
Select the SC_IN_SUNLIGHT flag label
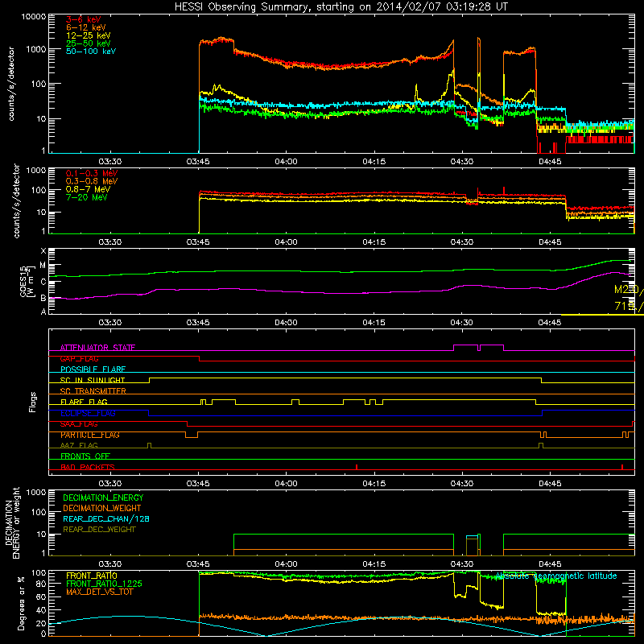tap(93, 380)
